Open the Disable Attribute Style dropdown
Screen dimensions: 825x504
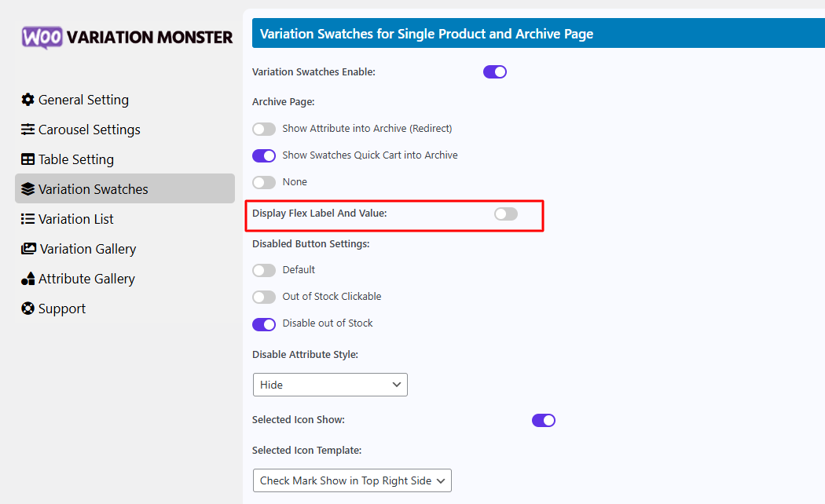pyautogui.click(x=330, y=385)
